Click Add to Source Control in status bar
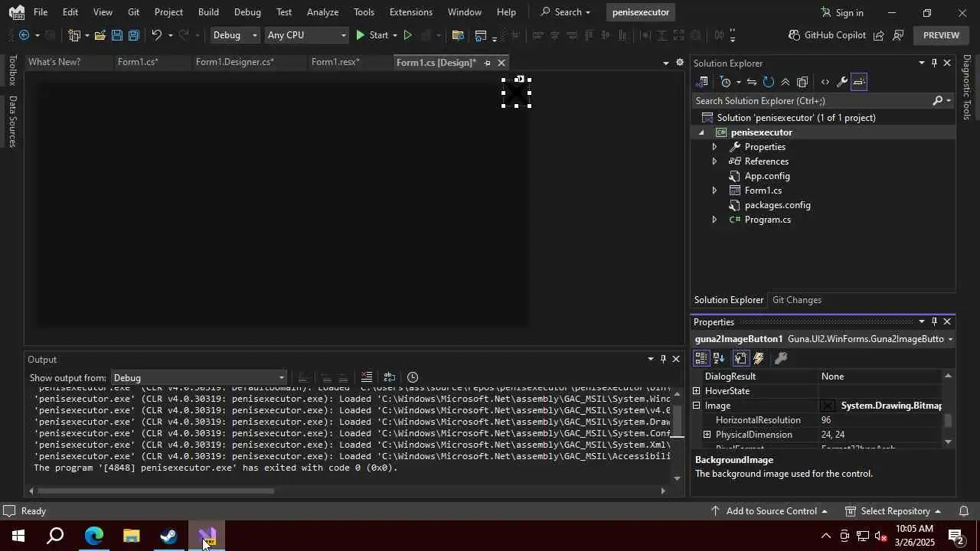The width and height of the screenshot is (980, 551). [769, 511]
